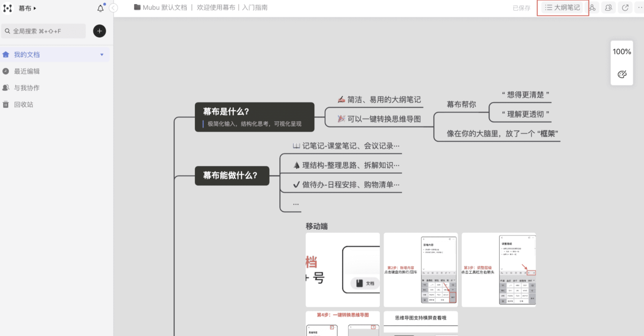Focus the 全局搜索 search field

click(44, 31)
